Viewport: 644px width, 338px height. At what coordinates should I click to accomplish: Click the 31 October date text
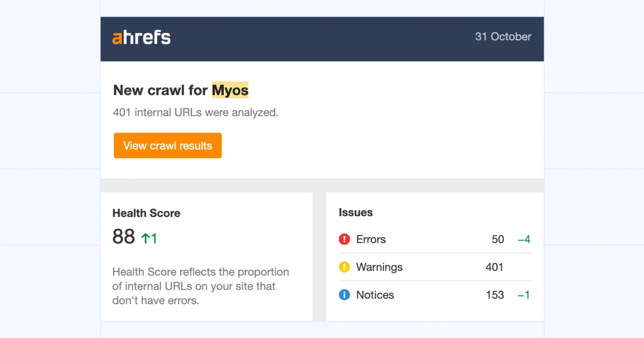[503, 37]
